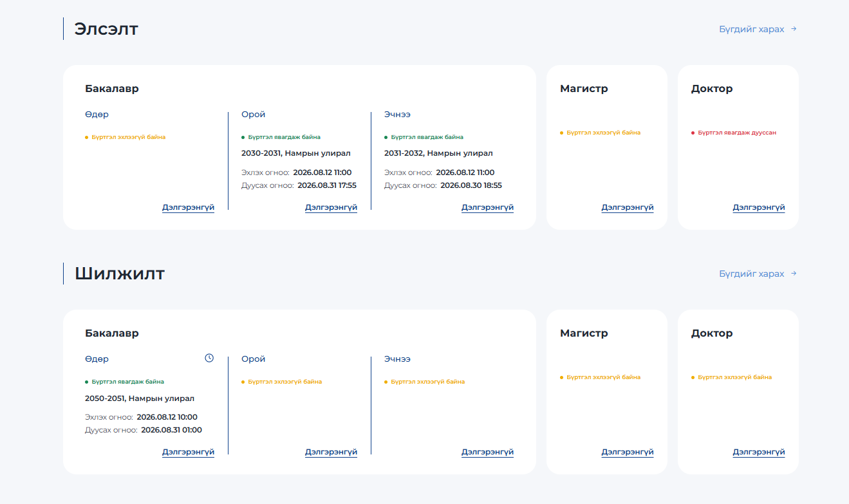
Task: Open Дэлгэрэнгүй under Шилжилт Бакалавр Өдөр
Action: (188, 452)
